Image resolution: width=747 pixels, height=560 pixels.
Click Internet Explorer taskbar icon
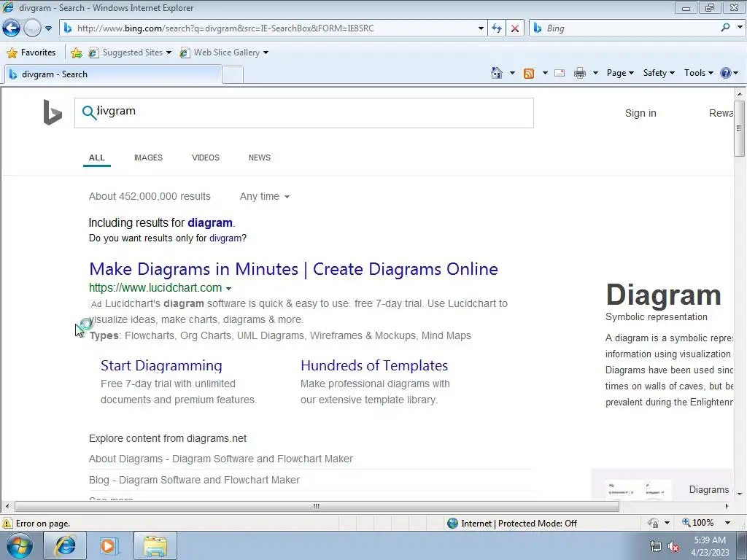[x=65, y=545]
